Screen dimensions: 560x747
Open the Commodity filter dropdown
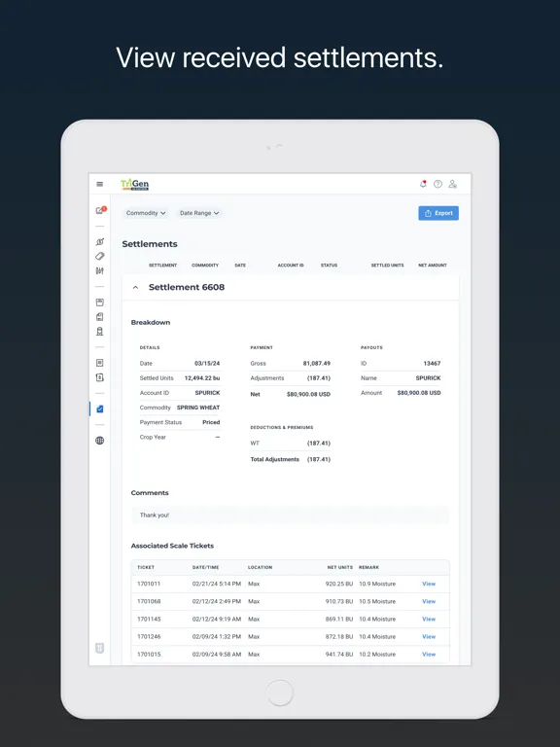tap(146, 213)
